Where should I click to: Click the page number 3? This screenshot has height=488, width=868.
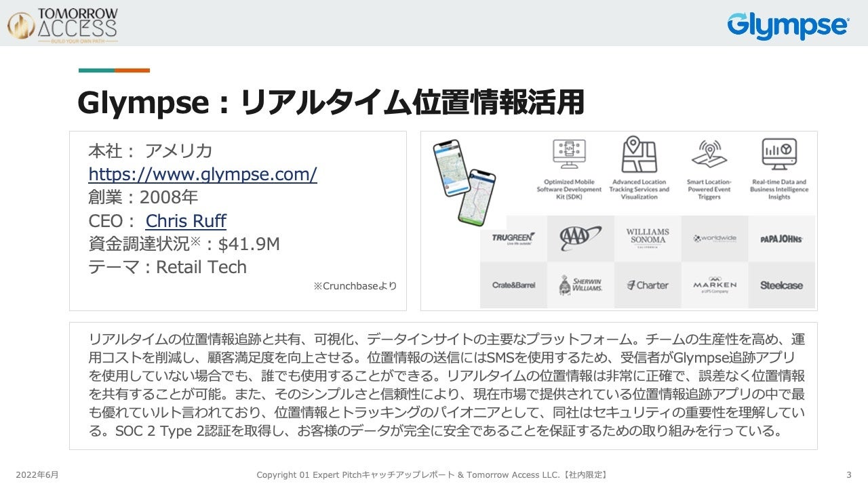(849, 475)
